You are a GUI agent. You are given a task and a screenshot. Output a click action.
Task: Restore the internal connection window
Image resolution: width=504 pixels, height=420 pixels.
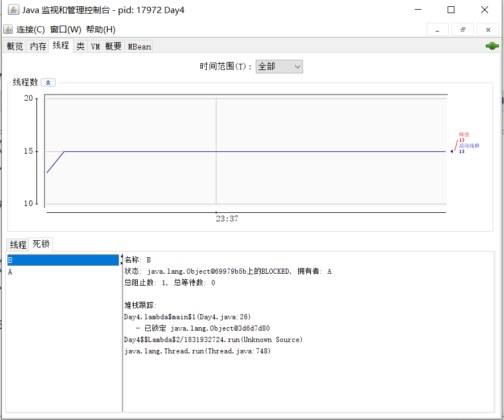(462, 30)
